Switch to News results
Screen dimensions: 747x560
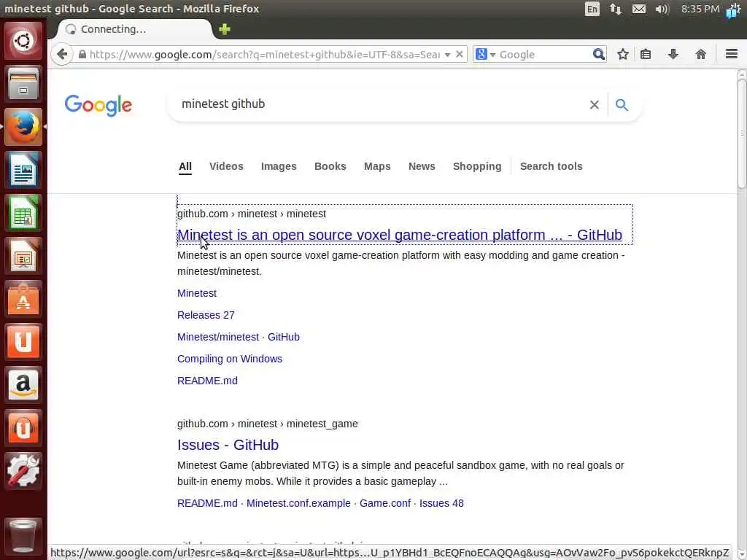point(422,166)
